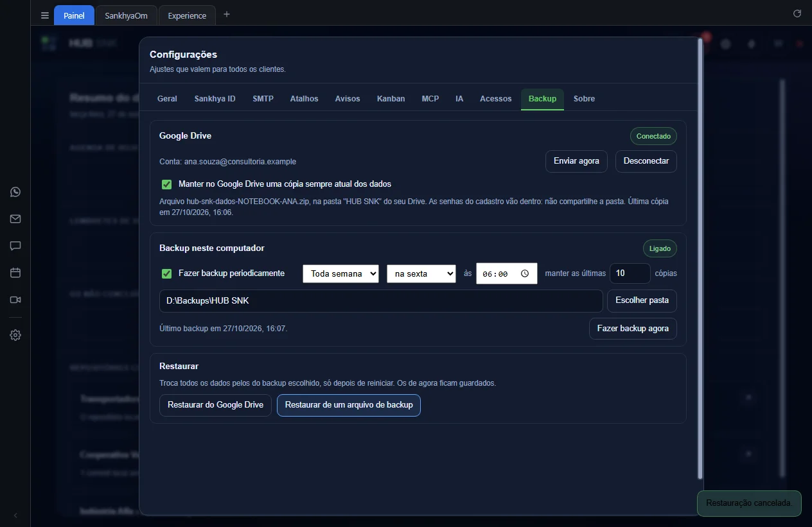Open the chat bubble icon in the sidebar
Image resolution: width=812 pixels, height=527 pixels.
[x=15, y=246]
